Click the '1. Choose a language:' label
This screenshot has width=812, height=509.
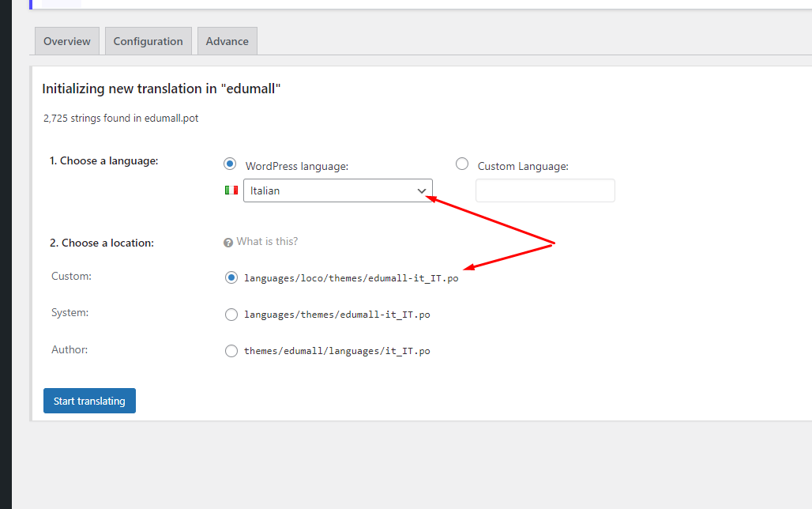pos(104,161)
